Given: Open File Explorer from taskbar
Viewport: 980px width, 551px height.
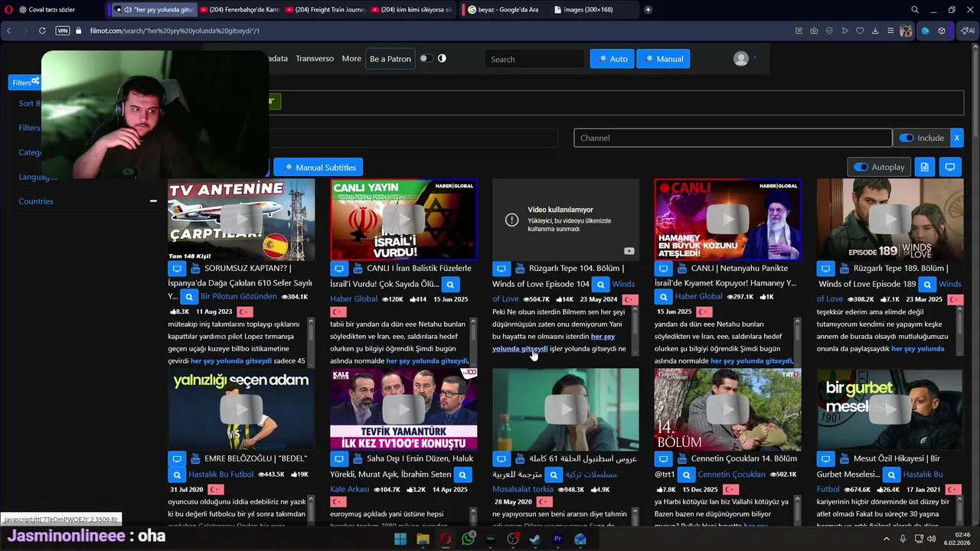Looking at the screenshot, I should 423,540.
